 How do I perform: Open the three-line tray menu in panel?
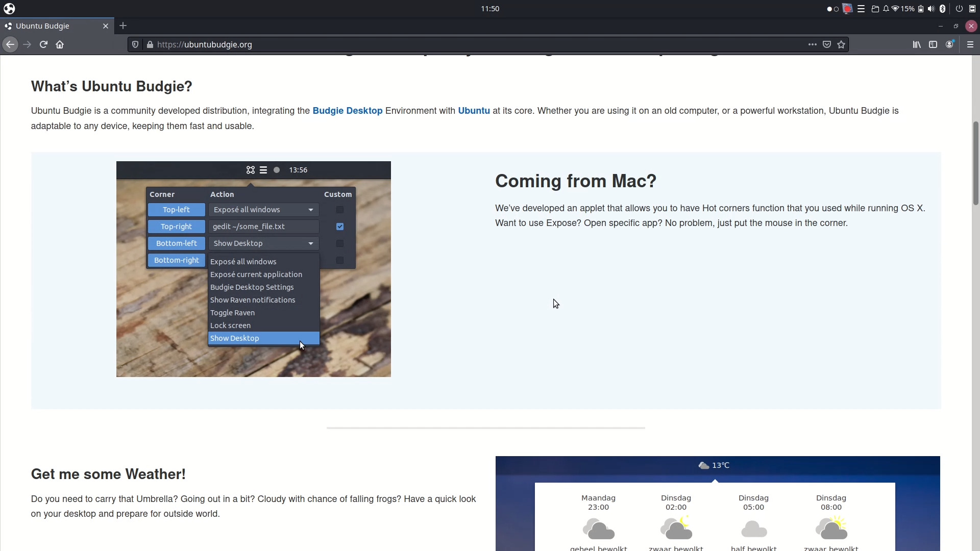(861, 9)
